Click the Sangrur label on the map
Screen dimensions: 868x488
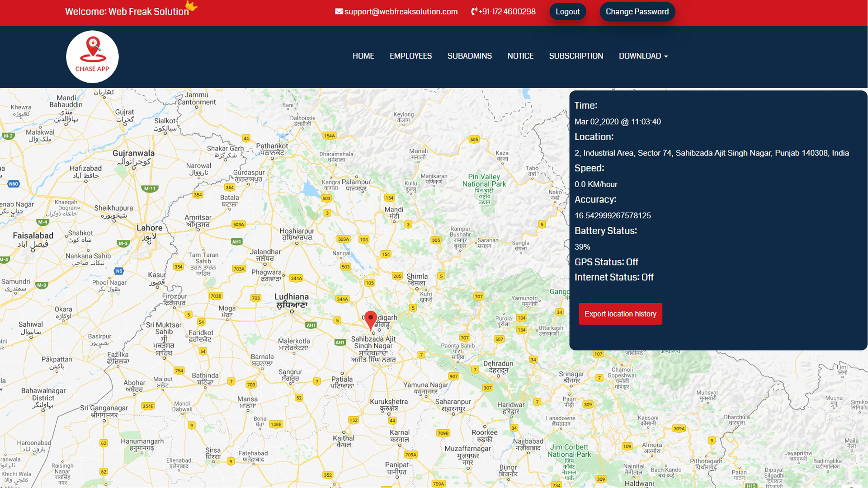pos(290,375)
